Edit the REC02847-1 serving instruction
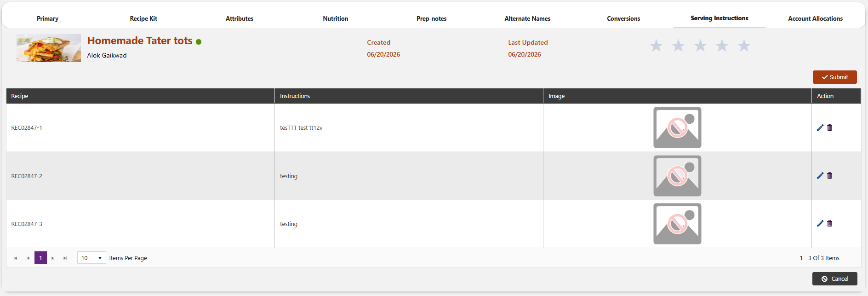Viewport: 868px width, 296px height. click(x=820, y=128)
